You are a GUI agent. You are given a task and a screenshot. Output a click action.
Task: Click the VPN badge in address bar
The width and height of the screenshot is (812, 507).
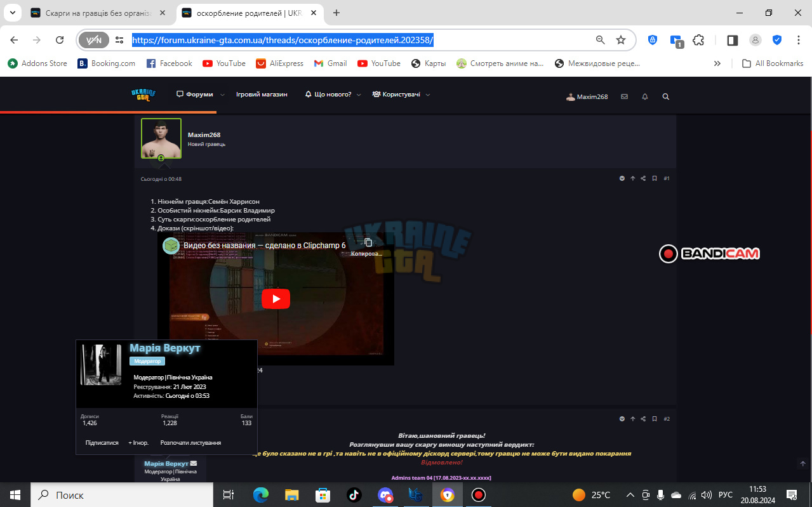94,40
